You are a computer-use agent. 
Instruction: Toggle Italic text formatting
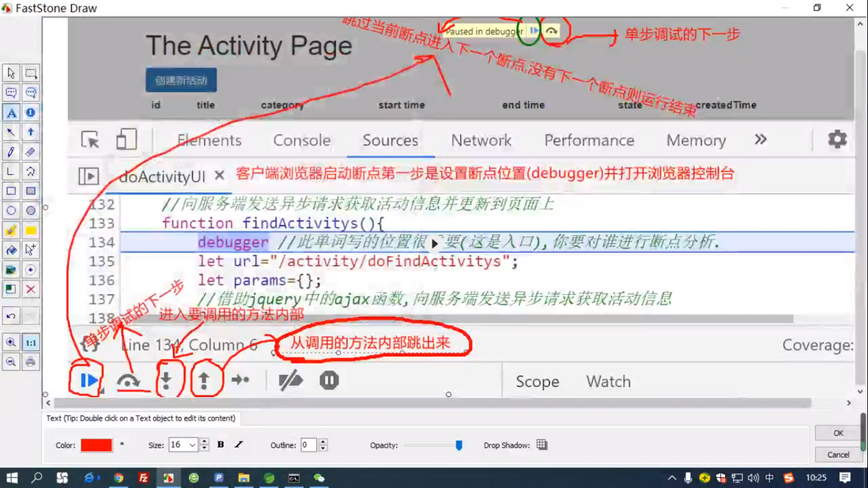pos(239,444)
